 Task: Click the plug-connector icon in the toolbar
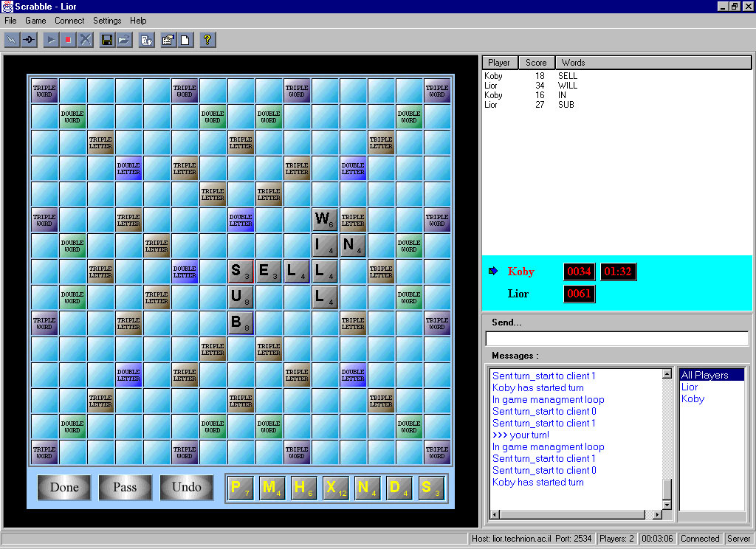pos(30,40)
